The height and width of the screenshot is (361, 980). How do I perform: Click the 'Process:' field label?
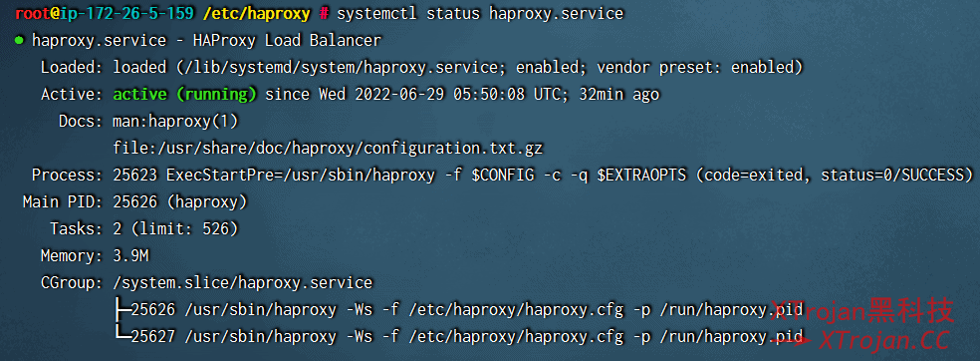(68, 176)
